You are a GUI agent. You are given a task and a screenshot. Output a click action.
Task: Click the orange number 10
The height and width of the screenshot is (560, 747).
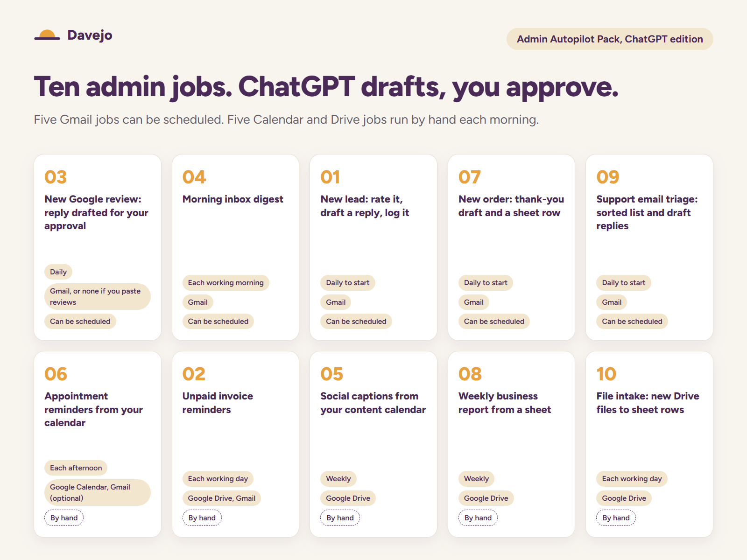click(x=606, y=374)
